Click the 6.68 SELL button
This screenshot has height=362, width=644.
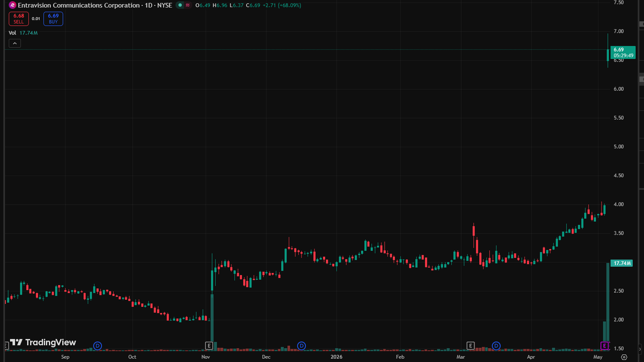[x=19, y=19]
